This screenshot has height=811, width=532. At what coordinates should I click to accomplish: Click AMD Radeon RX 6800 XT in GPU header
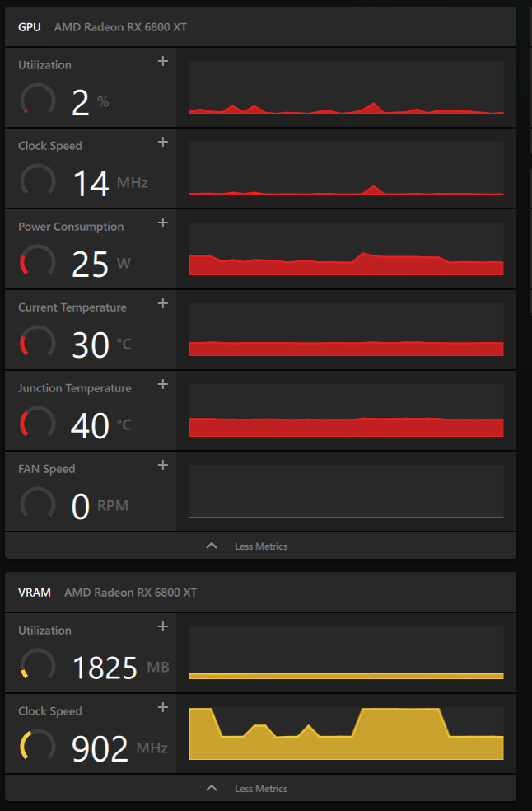[120, 27]
